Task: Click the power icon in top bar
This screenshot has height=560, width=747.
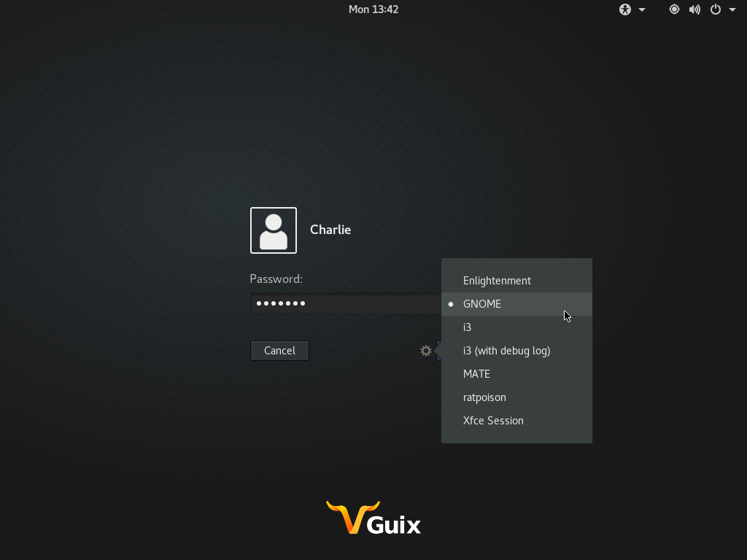Action: pos(716,9)
